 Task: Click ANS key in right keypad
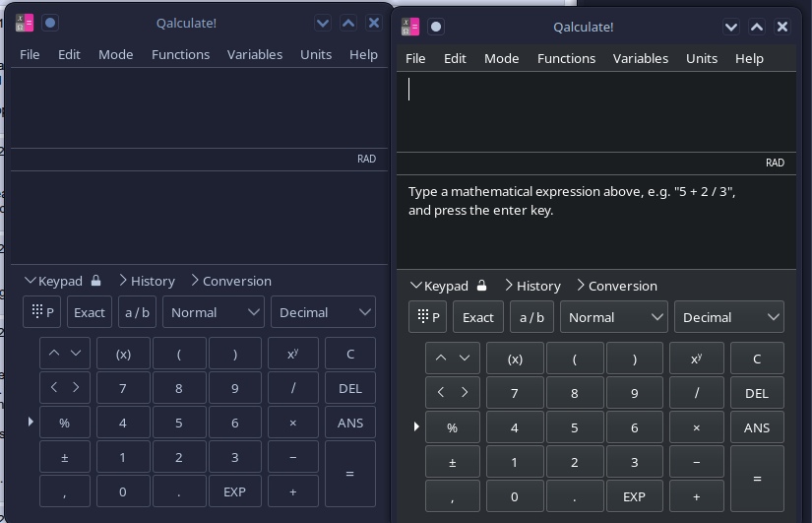coord(757,427)
